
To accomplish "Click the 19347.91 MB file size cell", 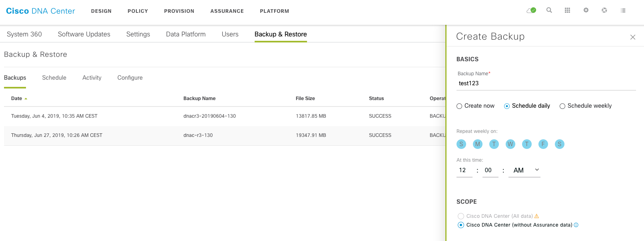I will [311, 135].
